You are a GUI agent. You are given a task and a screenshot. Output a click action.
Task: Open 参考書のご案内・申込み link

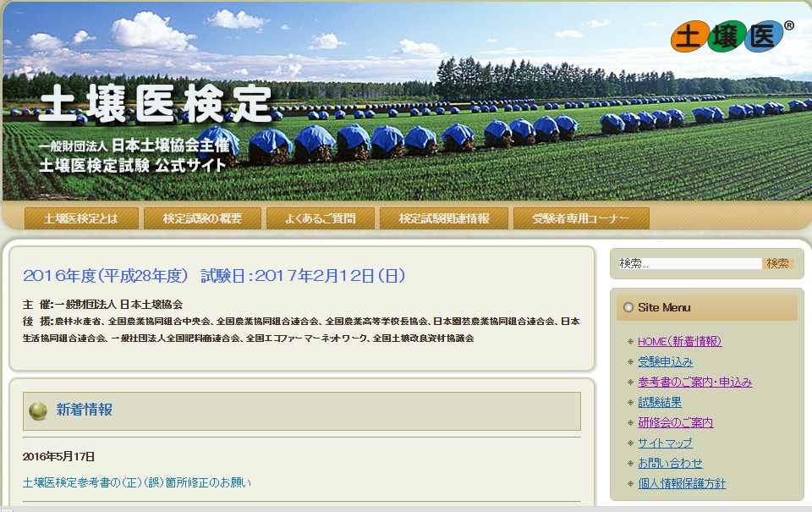(694, 382)
